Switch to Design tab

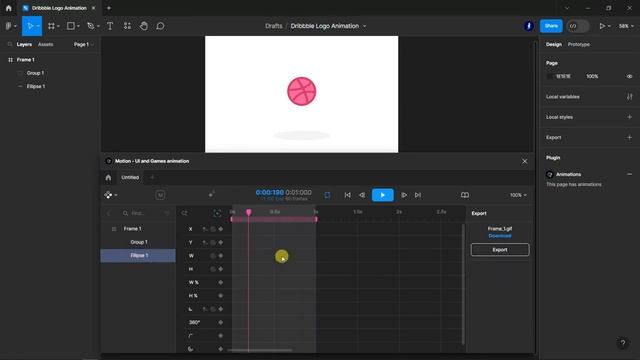(553, 44)
